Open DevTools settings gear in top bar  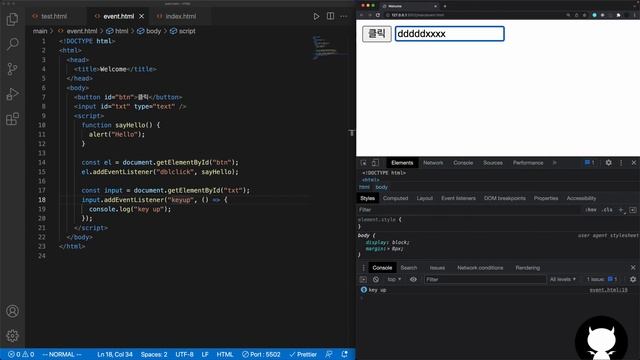coord(608,163)
